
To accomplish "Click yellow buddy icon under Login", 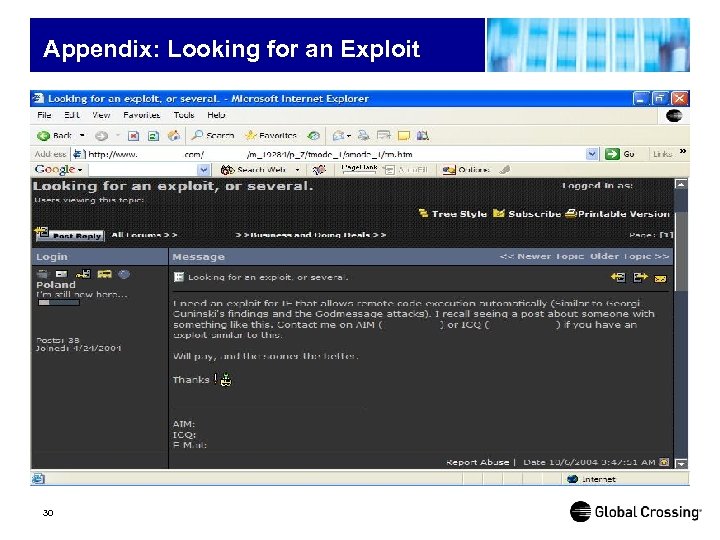I will pyautogui.click(x=104, y=274).
